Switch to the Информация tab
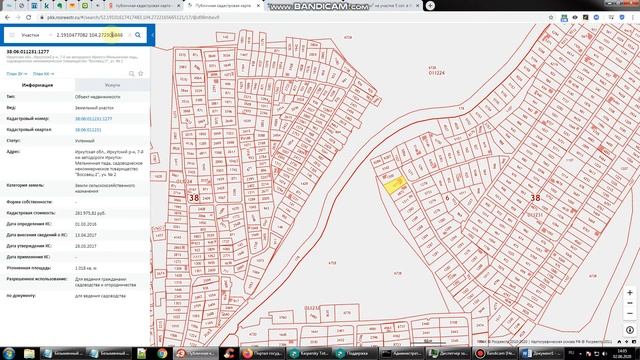Viewport: 640px width, 360px height. [x=38, y=85]
